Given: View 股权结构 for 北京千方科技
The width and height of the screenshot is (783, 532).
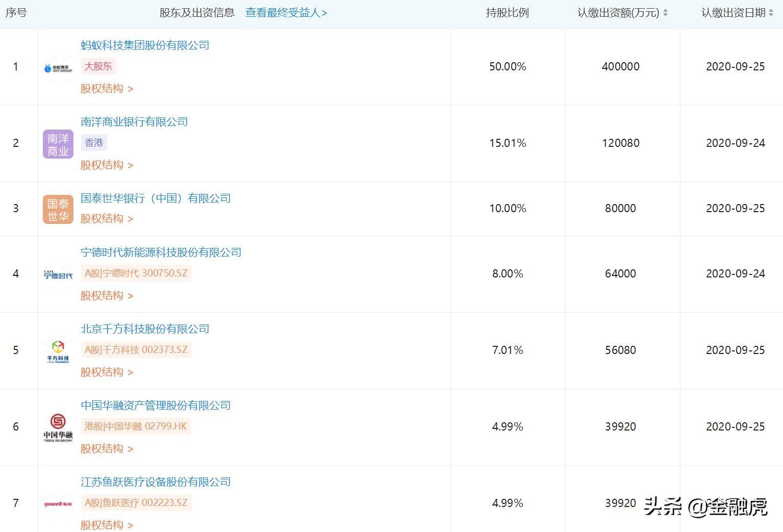Looking at the screenshot, I should [107, 372].
